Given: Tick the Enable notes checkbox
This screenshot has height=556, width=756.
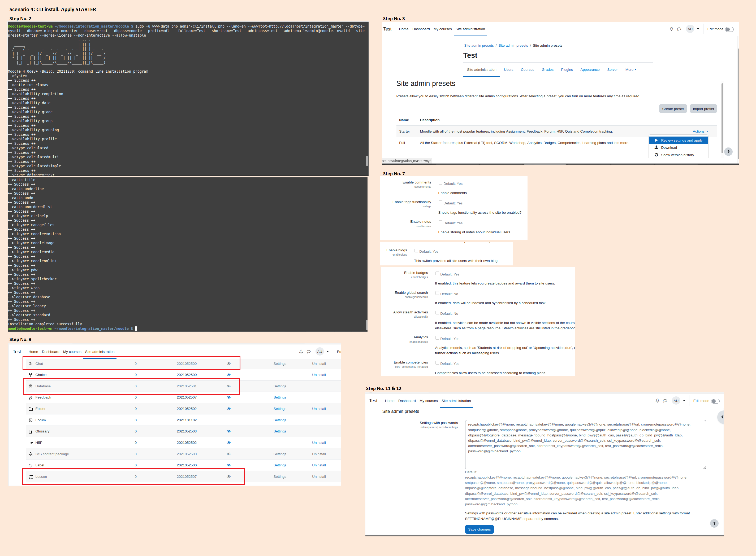Looking at the screenshot, I should point(440,222).
